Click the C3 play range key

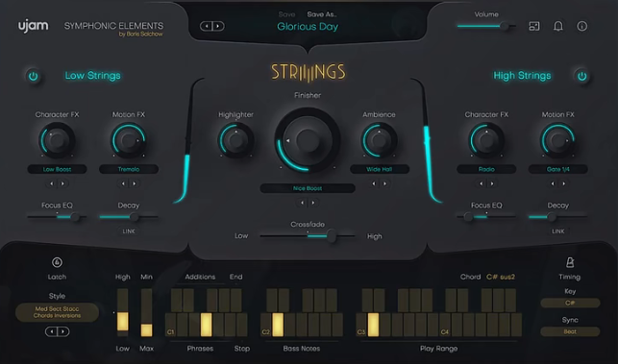[361, 325]
